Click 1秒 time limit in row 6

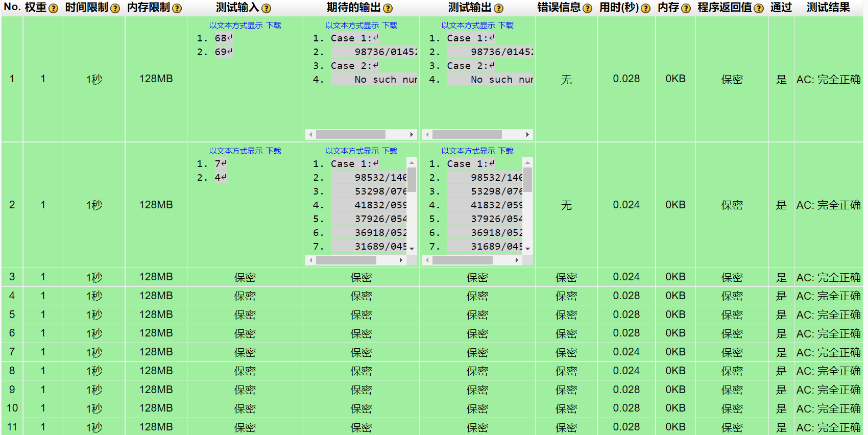point(94,333)
